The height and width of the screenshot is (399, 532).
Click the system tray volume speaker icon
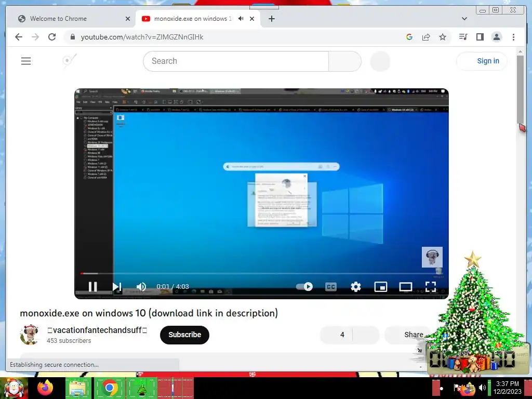[482, 388]
